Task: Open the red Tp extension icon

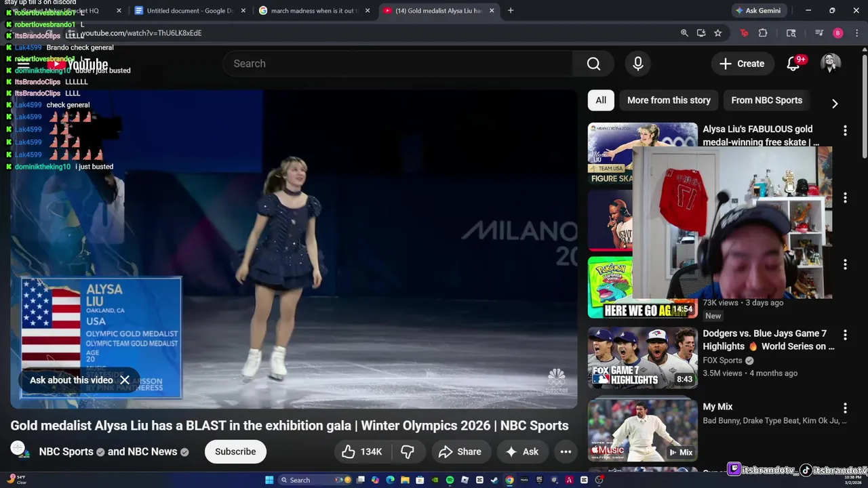Action: pos(744,33)
